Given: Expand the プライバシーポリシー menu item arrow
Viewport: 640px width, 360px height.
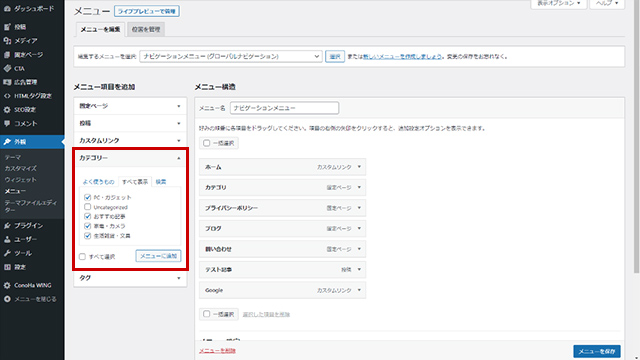Looking at the screenshot, I should coord(359,208).
